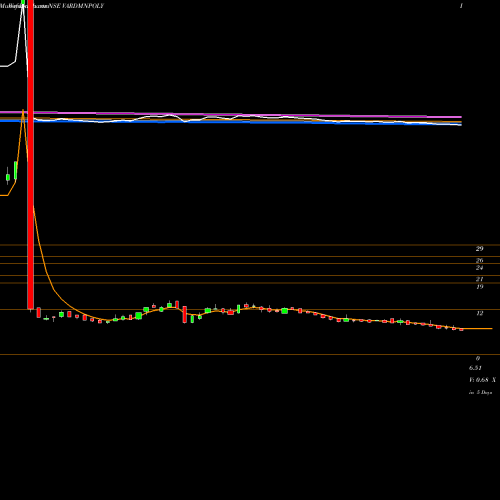Click the V: 0.68 X volume text
The width and height of the screenshot is (500, 500).
click(482, 380)
